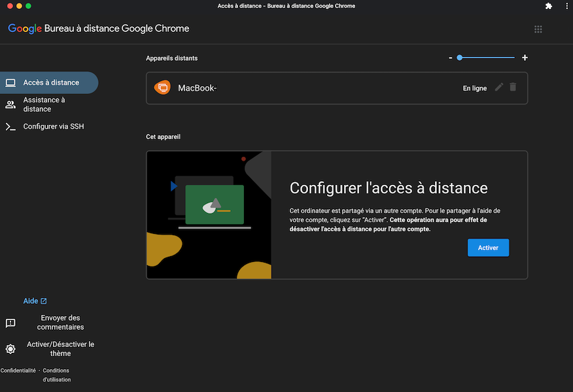Viewport: 573px width, 392px height.
Task: Click Bureau à distance Google Chrome title
Action: pos(116,29)
